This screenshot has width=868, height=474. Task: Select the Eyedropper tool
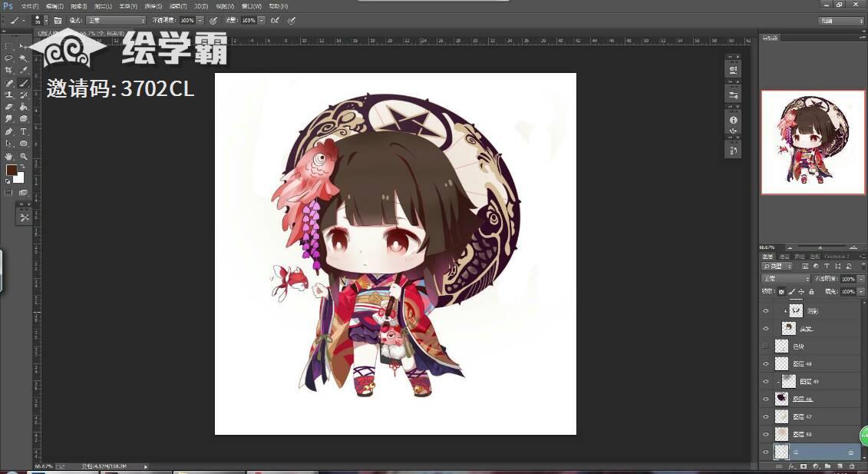(23, 71)
